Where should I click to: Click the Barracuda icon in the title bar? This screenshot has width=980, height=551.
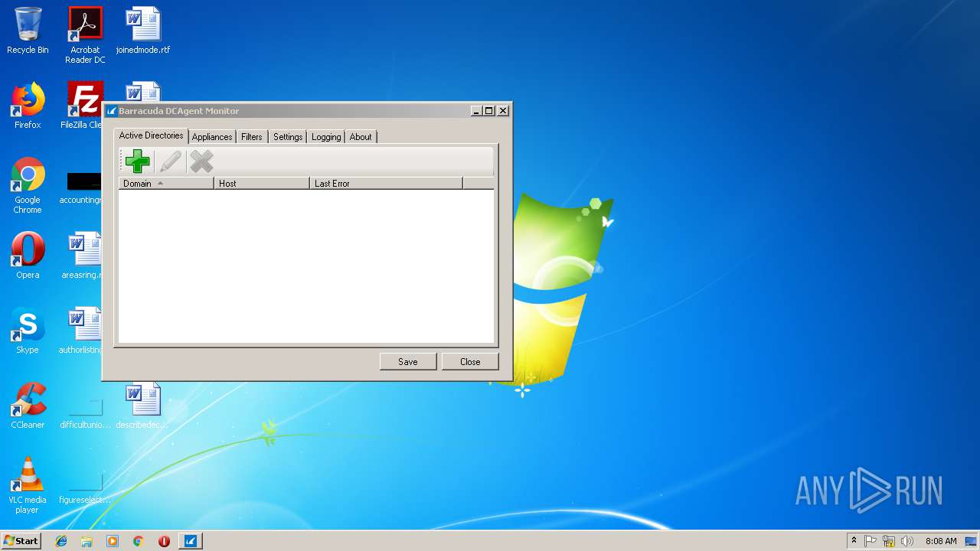tap(111, 111)
